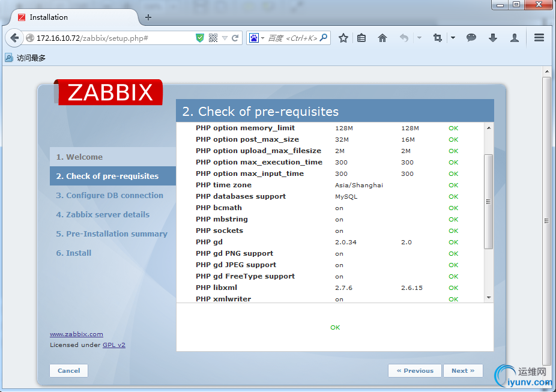Go to the browser home page icon

(x=382, y=38)
